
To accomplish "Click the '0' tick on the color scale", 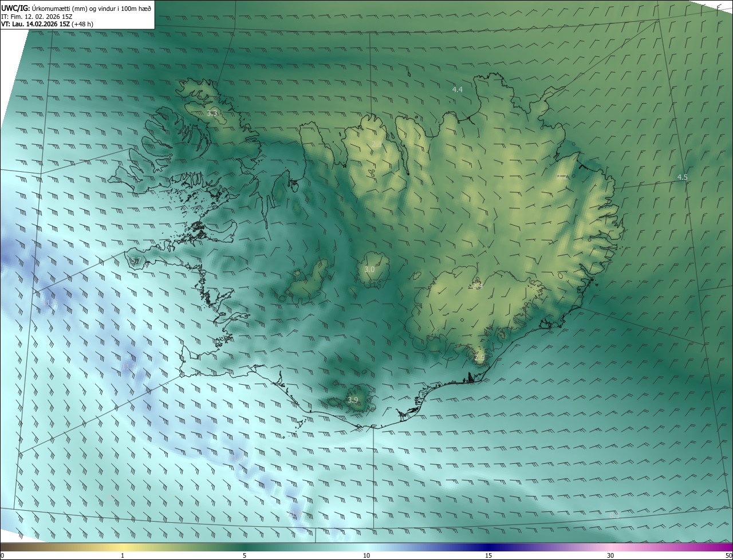I will point(2,555).
